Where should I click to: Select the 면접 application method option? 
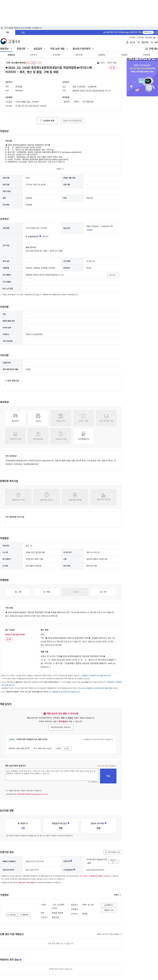click(46, 592)
